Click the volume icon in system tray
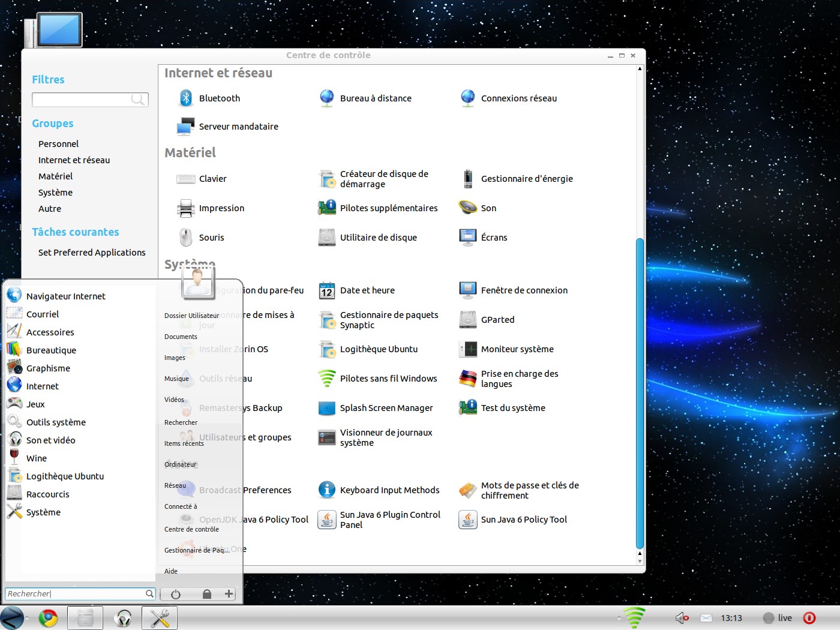Viewport: 840px width, 630px height. 681,618
